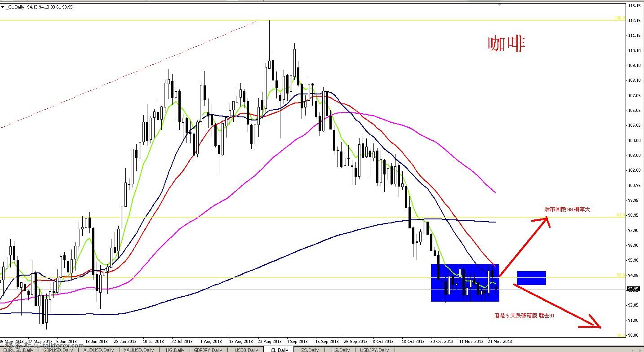
Task: Click the Fibonacci 61.8 level label
Action: (621, 215)
